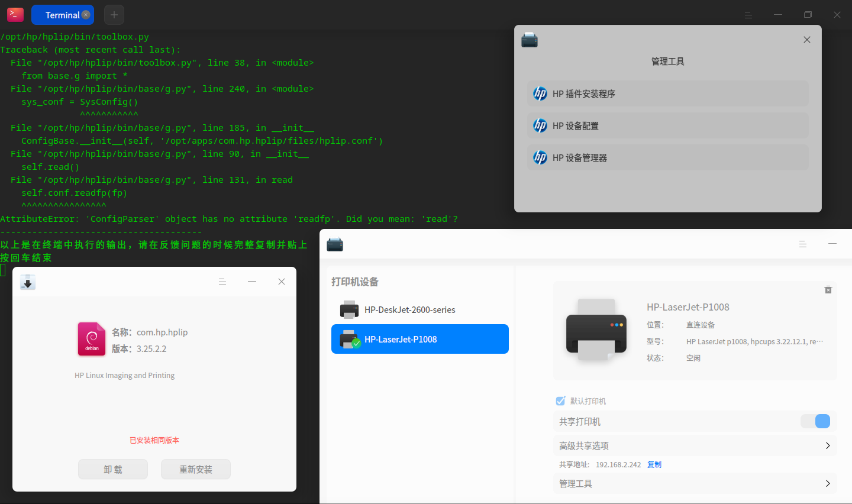This screenshot has width=852, height=504.
Task: Open the package installer hamburger menu
Action: [x=222, y=282]
